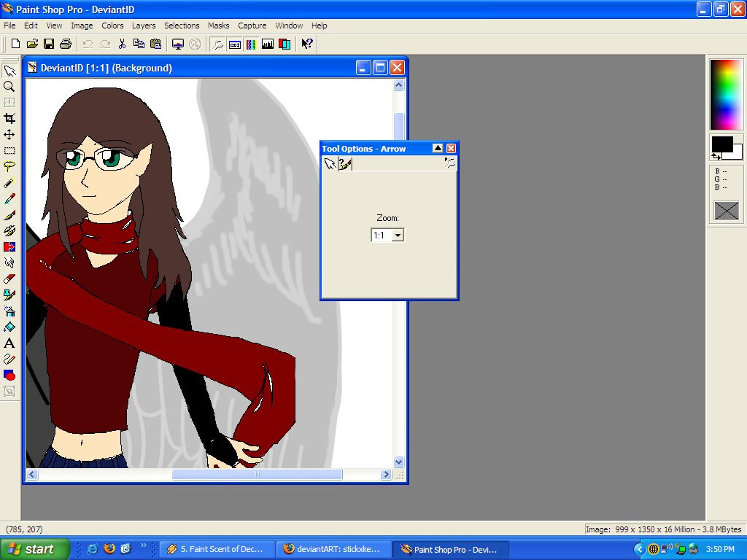
Task: Toggle the Tool Options window button
Action: click(235, 44)
